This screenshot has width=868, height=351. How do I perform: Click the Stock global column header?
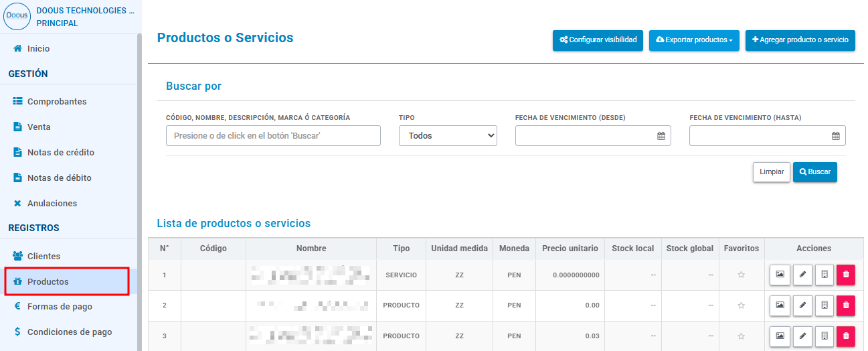coord(690,249)
